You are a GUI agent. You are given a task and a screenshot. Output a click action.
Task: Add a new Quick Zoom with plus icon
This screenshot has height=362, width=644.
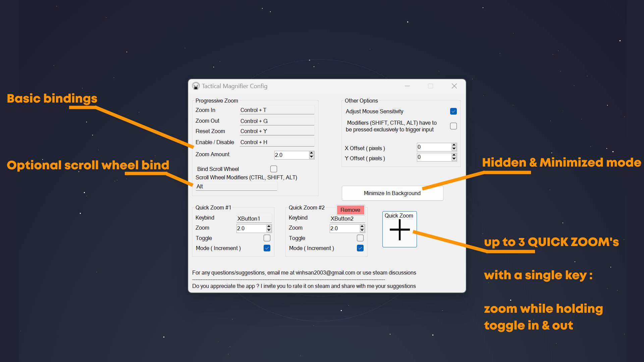pyautogui.click(x=399, y=230)
